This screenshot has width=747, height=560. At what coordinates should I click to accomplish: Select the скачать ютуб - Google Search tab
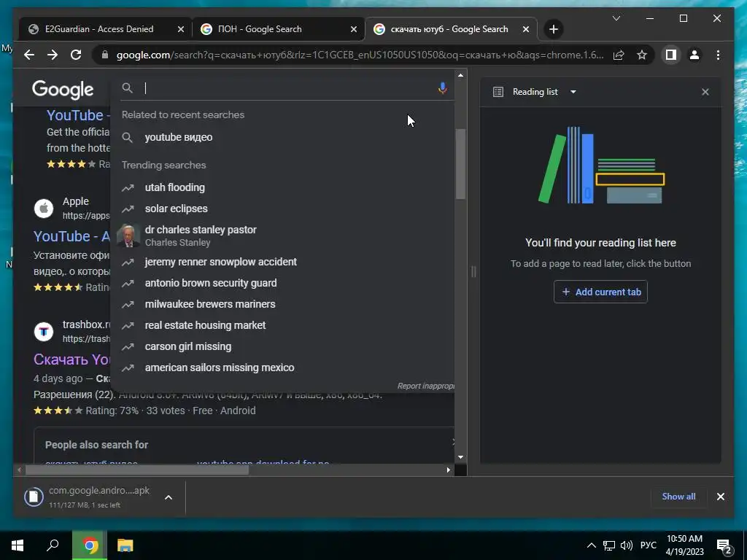pyautogui.click(x=449, y=29)
